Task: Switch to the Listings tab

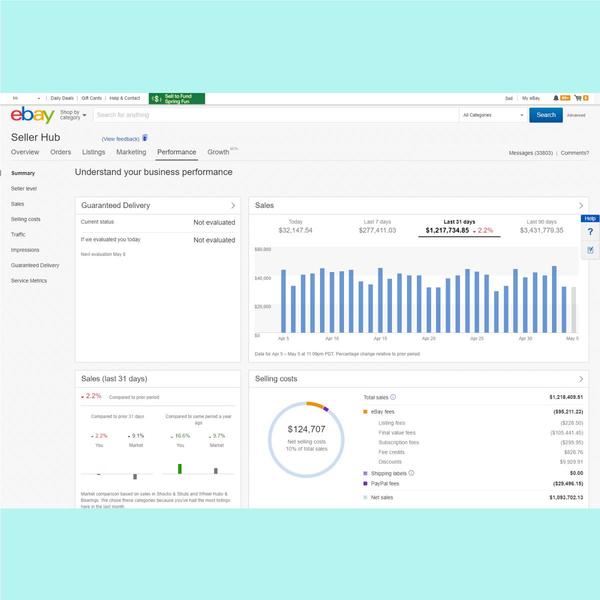Action: [93, 152]
